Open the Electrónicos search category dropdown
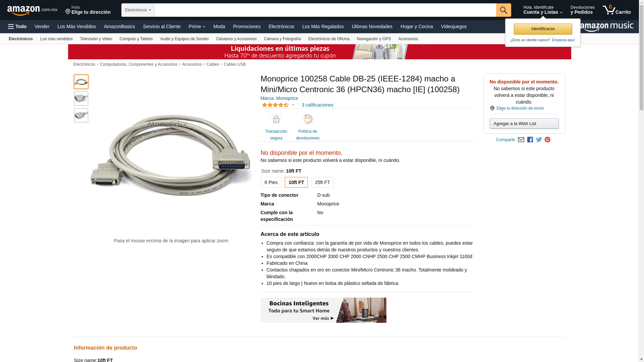This screenshot has height=362, width=644. click(x=138, y=10)
